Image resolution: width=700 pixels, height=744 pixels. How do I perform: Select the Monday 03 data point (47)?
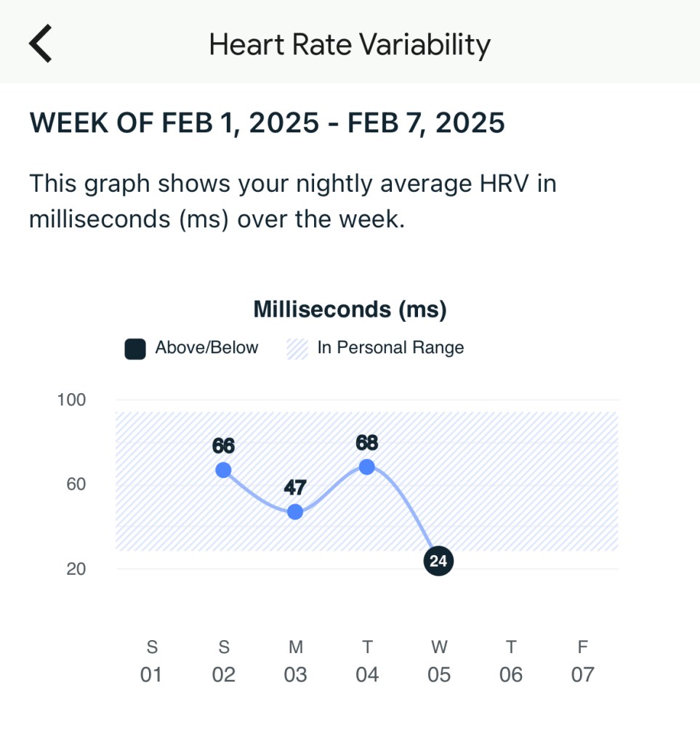(295, 511)
